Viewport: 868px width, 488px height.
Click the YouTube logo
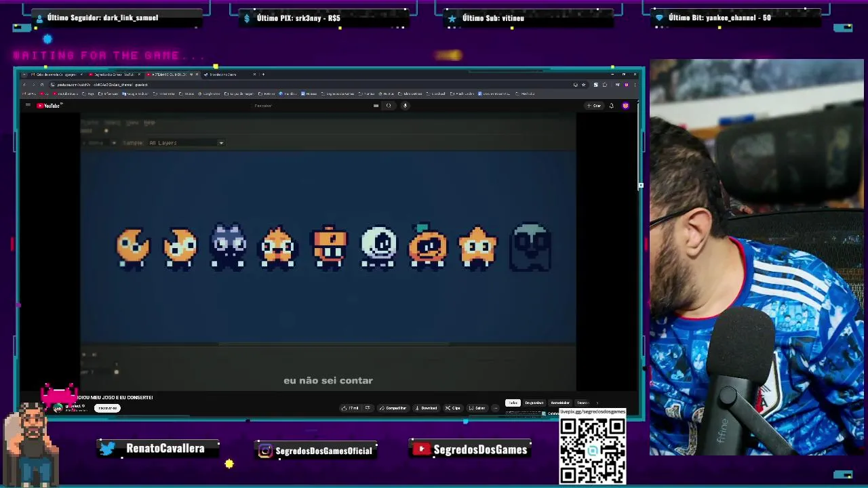click(x=49, y=106)
